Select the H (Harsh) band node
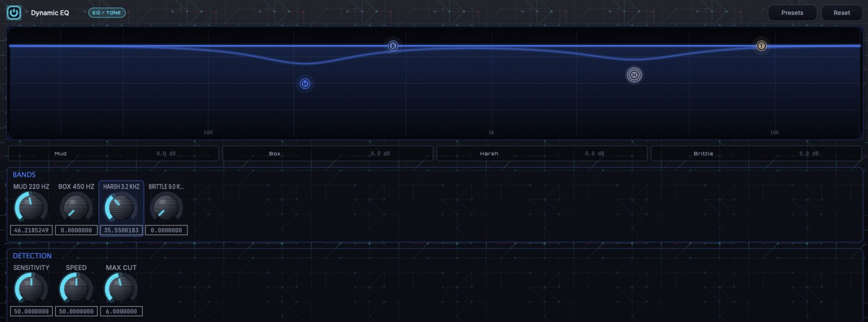This screenshot has height=322, width=868. coord(634,75)
